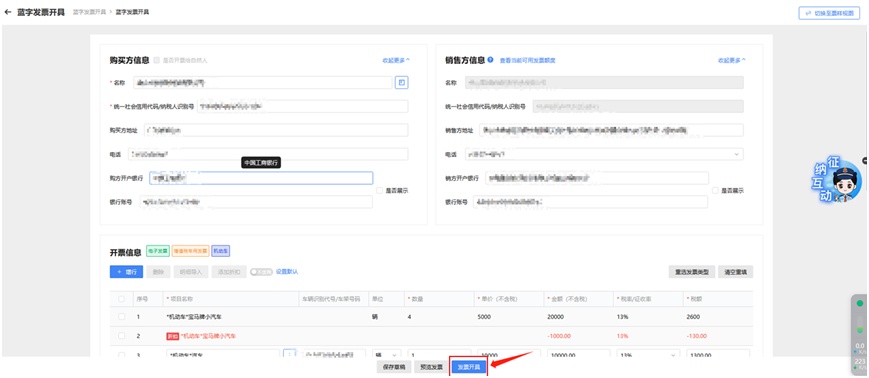869x378 pixels.
Task: Click row 1 tax amount 2600
Action: (x=693, y=317)
